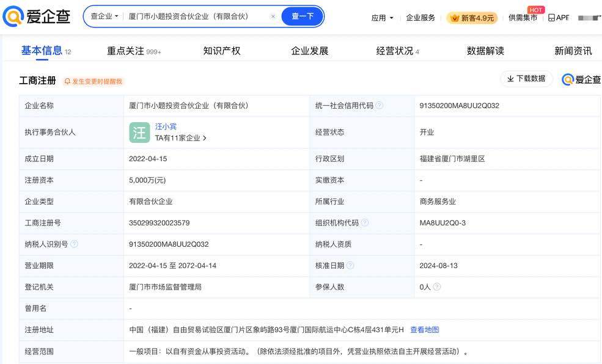602x364 pixels.
Task: Click the blurred user account in the header
Action: click(x=589, y=18)
